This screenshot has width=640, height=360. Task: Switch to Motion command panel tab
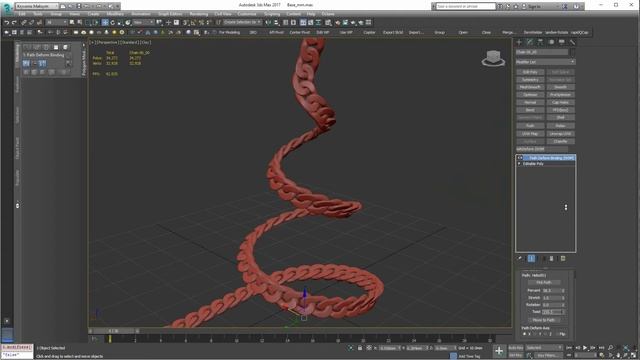pyautogui.click(x=551, y=42)
